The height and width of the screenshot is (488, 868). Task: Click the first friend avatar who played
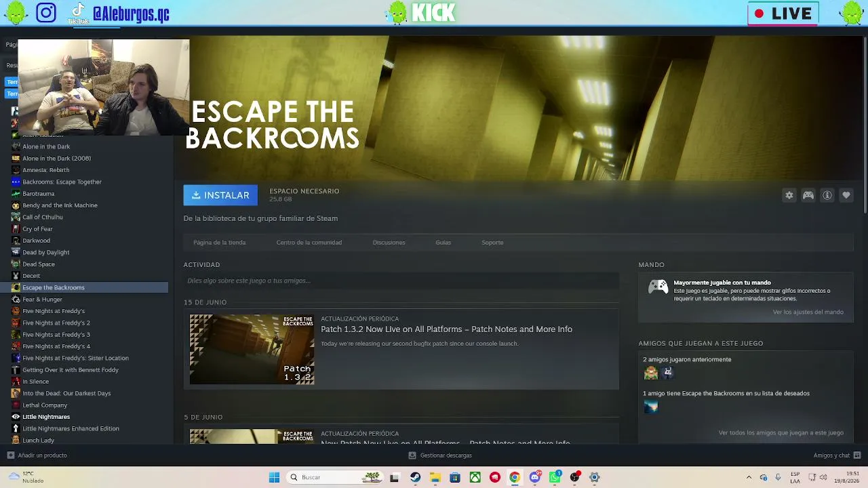tap(651, 372)
